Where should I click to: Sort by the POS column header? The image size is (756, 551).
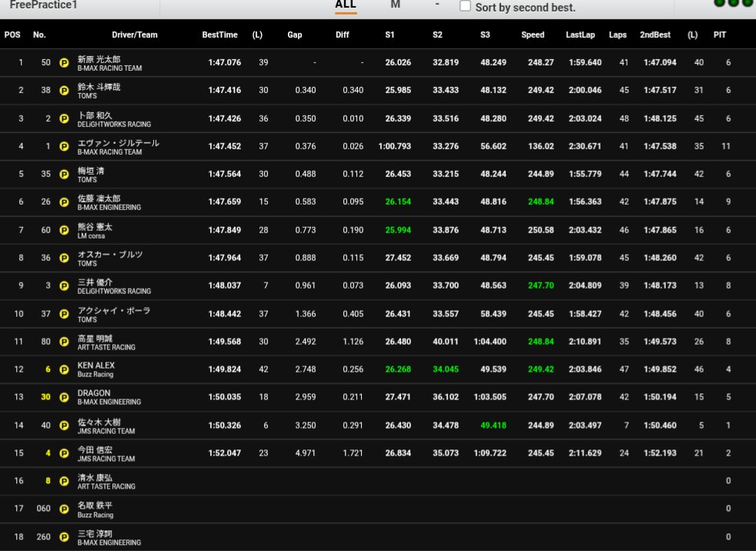click(x=12, y=35)
